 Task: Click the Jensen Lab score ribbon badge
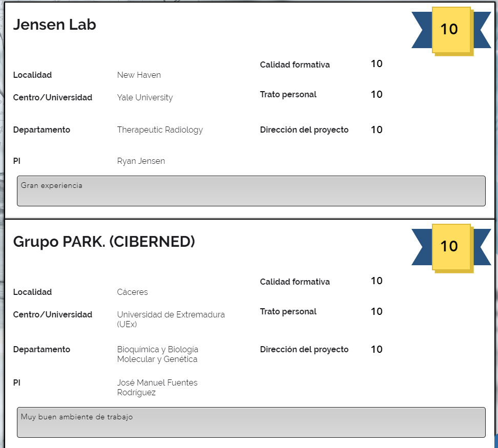pyautogui.click(x=450, y=30)
